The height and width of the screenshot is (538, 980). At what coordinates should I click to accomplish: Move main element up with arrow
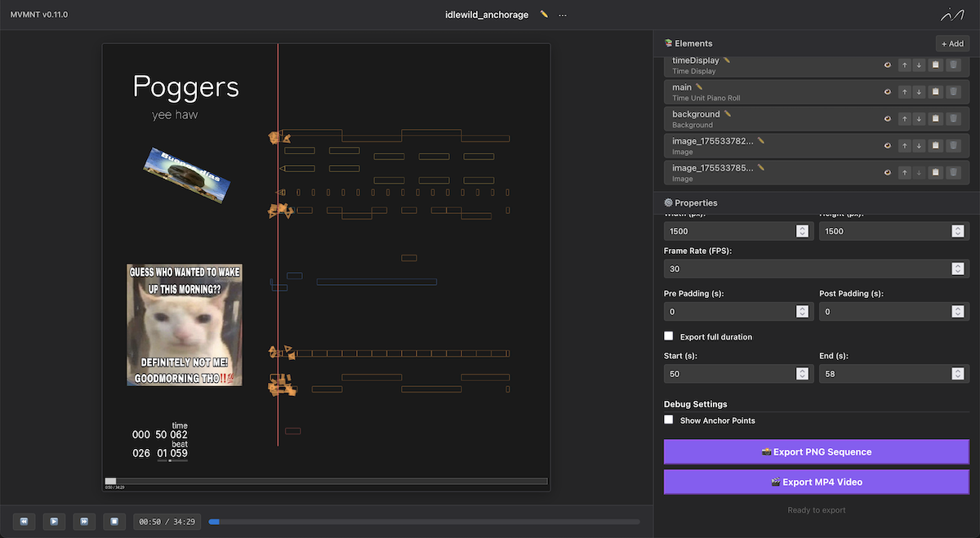(x=904, y=91)
